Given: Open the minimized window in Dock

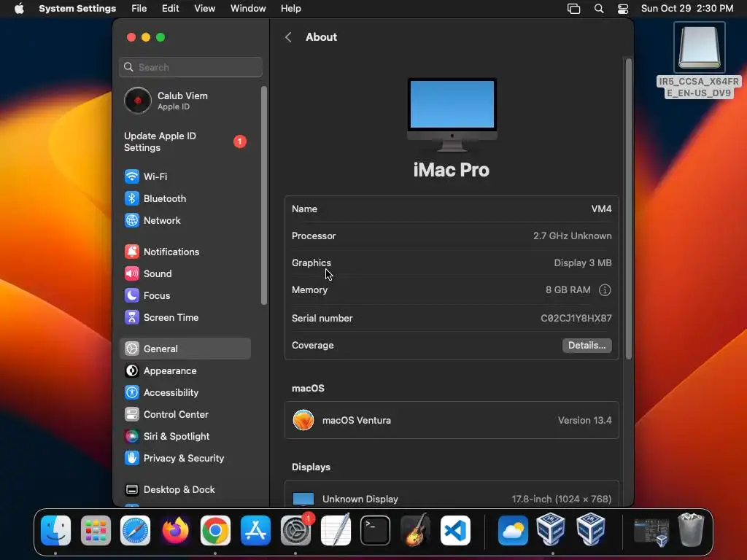Looking at the screenshot, I should [x=651, y=532].
